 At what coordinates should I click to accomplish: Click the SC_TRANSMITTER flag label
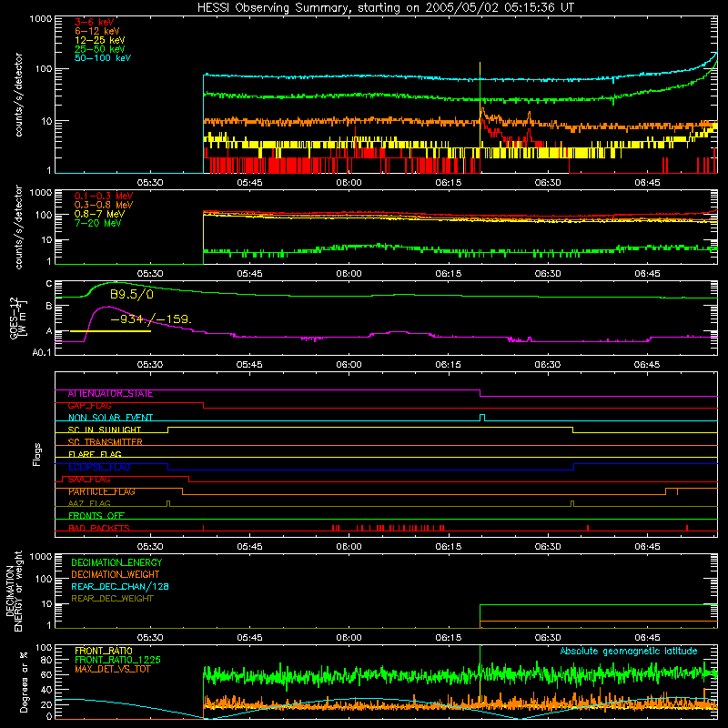pyautogui.click(x=105, y=442)
